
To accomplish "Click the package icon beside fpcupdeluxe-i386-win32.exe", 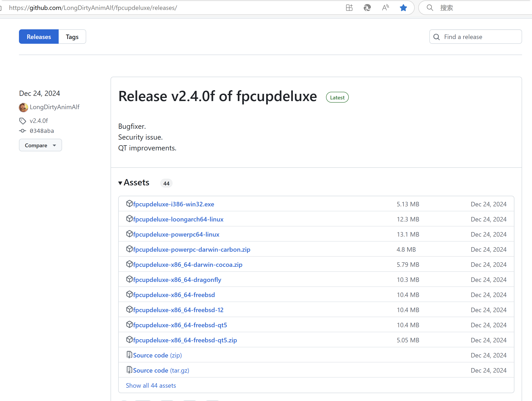I will [x=130, y=204].
